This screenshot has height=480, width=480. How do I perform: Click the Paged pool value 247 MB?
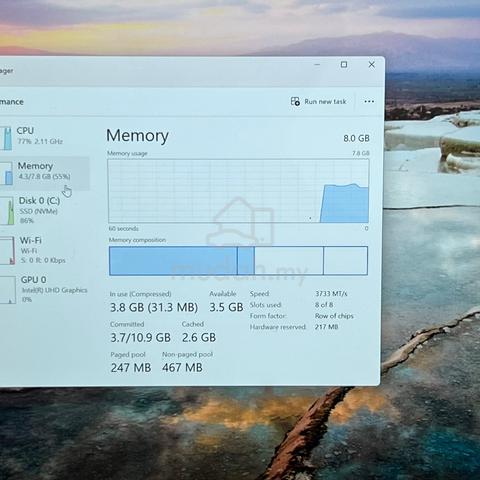131,368
